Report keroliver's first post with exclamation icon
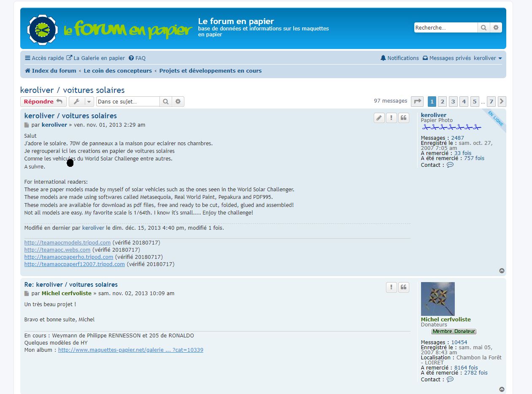The height and width of the screenshot is (394, 532). pos(392,118)
